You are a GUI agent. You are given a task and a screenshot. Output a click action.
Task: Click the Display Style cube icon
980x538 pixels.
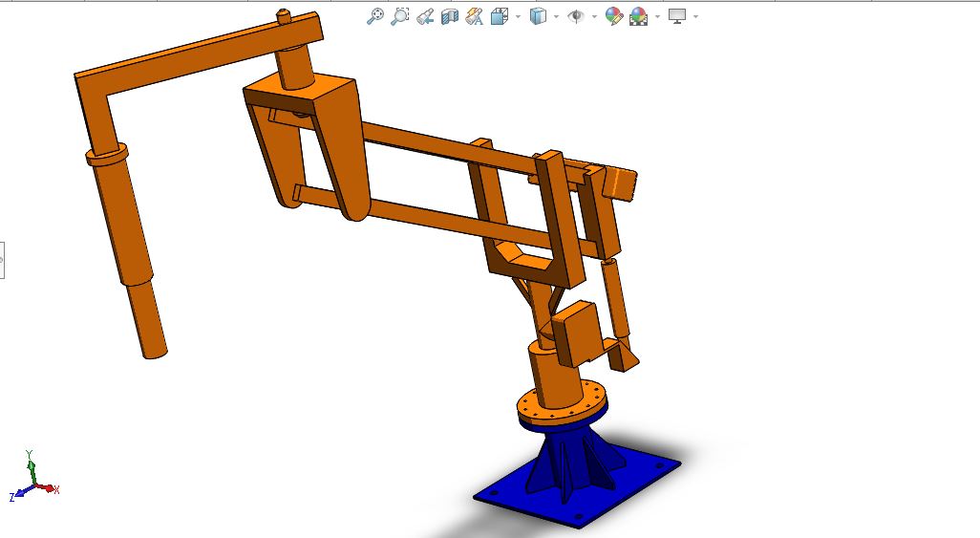(x=538, y=16)
